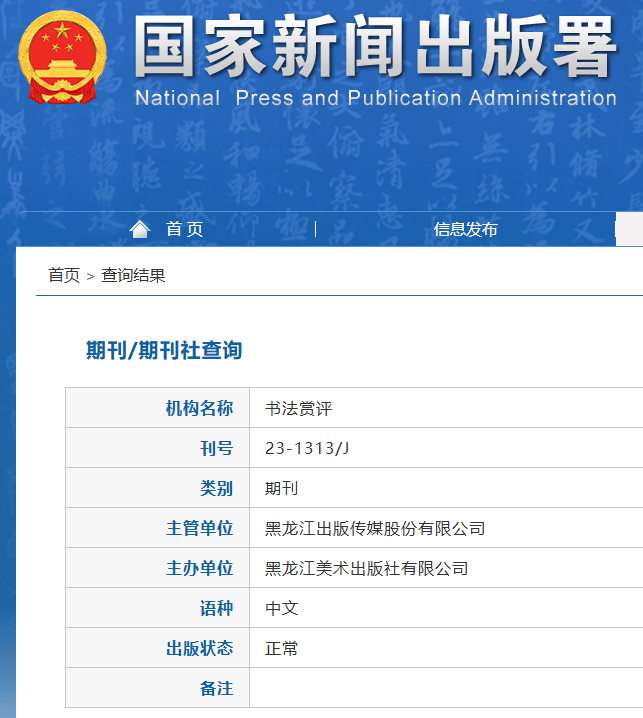Viewport: 643px width, 718px height.
Task: Click the 首页 breadcrumb link
Action: pyautogui.click(x=64, y=275)
